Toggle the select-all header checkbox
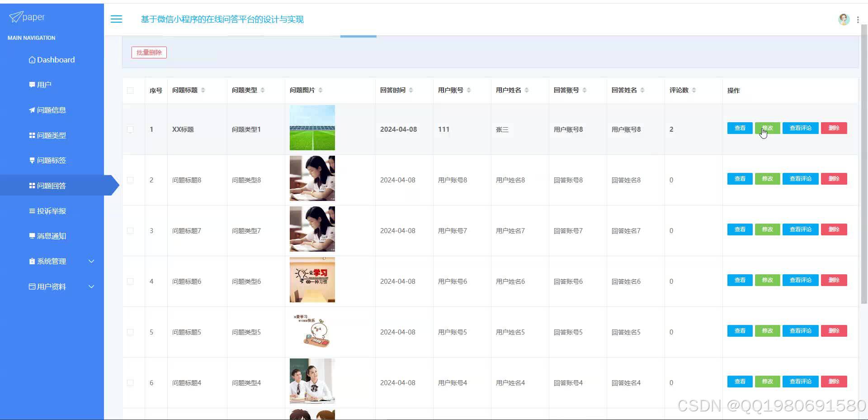The image size is (868, 420). pyautogui.click(x=130, y=91)
